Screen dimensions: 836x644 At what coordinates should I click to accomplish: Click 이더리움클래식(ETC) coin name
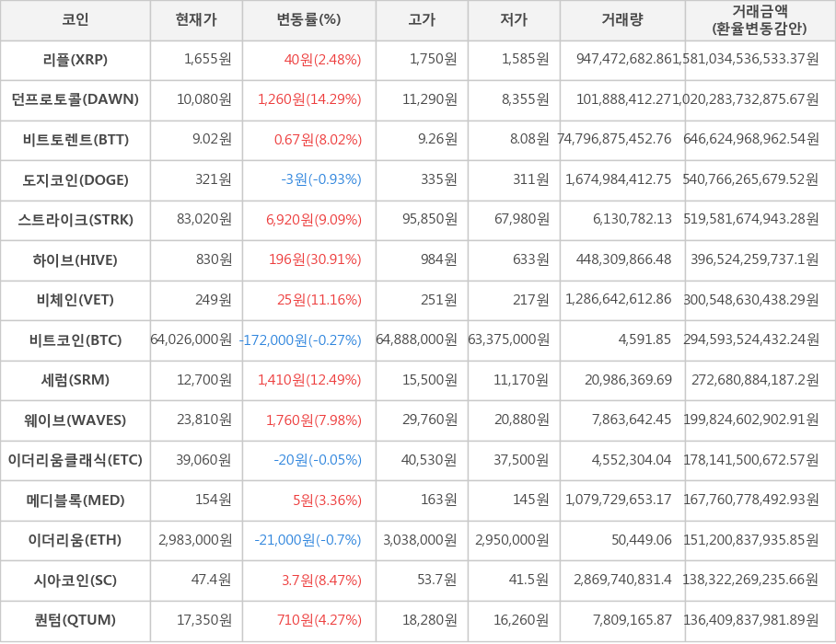75,460
